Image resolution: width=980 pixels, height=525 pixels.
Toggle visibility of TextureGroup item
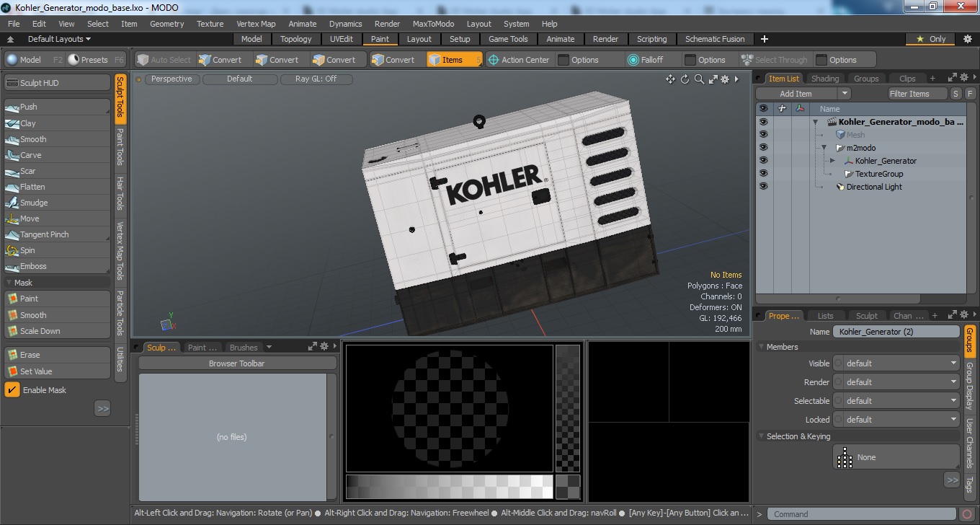coord(763,174)
